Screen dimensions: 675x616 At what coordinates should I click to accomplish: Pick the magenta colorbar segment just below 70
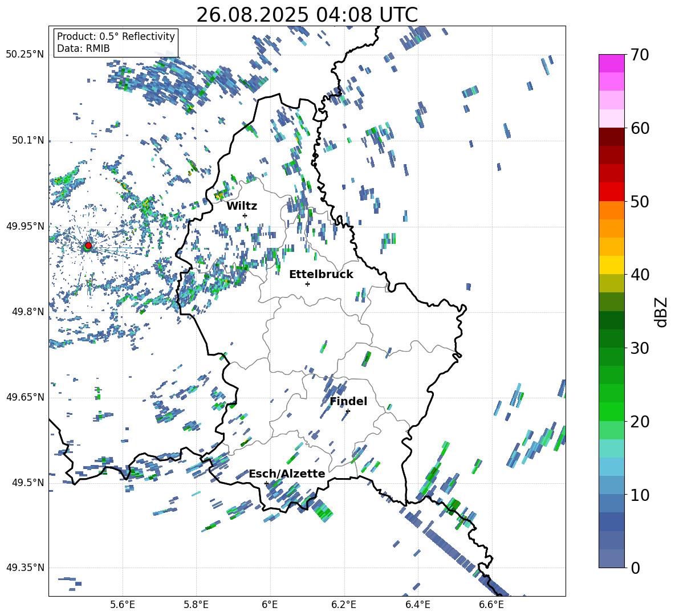tap(611, 63)
